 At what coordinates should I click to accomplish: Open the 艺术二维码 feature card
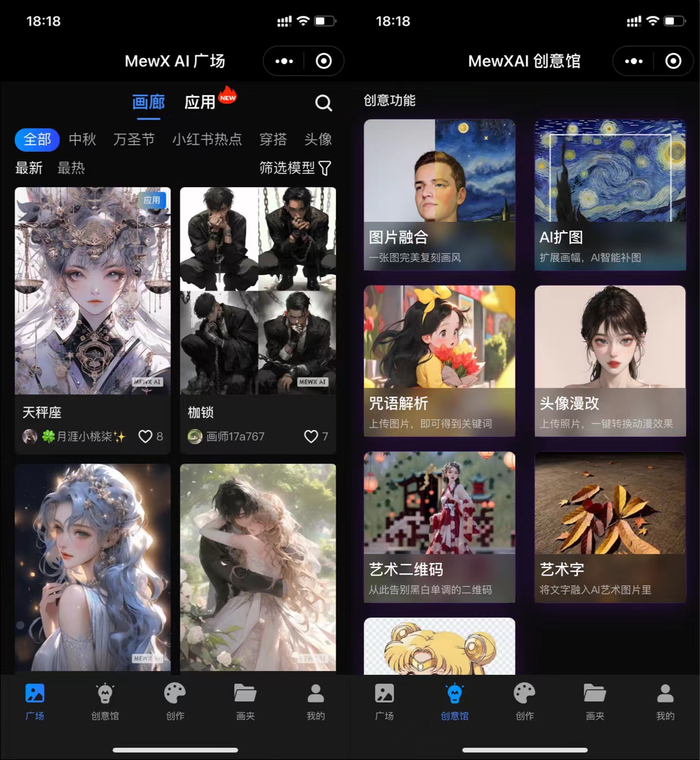pyautogui.click(x=439, y=527)
